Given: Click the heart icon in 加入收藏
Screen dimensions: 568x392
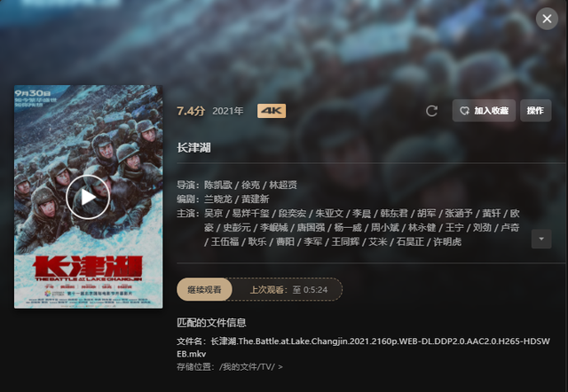Looking at the screenshot, I should [464, 111].
